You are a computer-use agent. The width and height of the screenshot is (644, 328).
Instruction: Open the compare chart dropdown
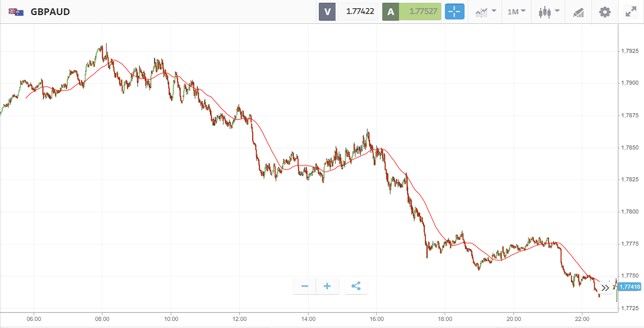(x=485, y=12)
